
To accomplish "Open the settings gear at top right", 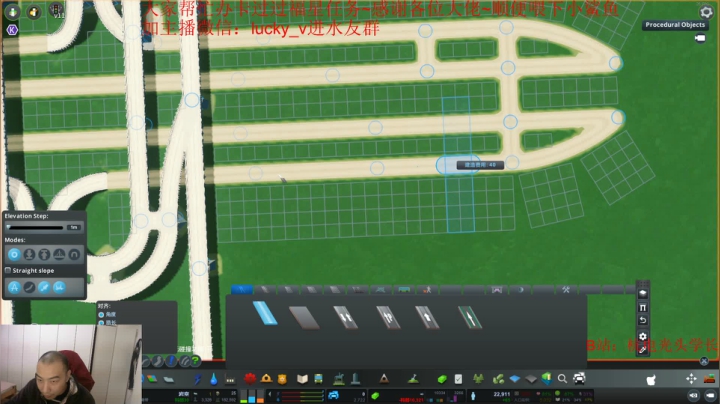I will [x=706, y=12].
